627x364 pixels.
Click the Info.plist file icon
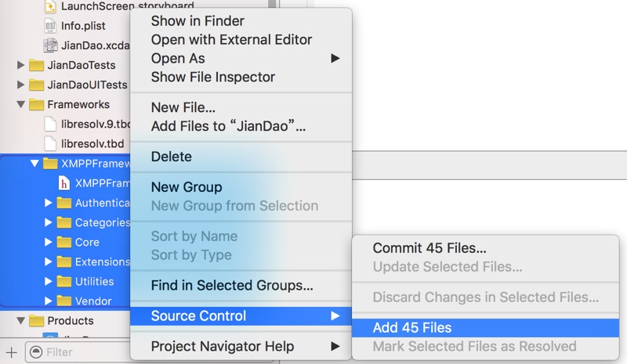pyautogui.click(x=50, y=25)
